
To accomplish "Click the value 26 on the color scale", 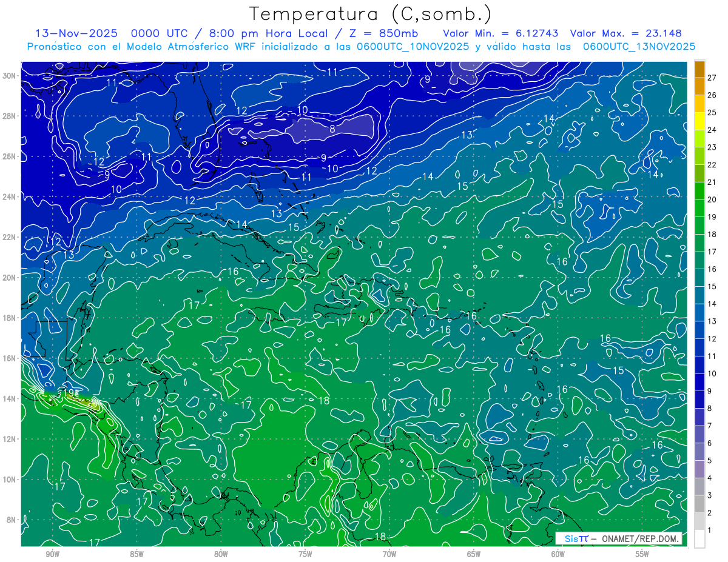I will click(x=712, y=95).
